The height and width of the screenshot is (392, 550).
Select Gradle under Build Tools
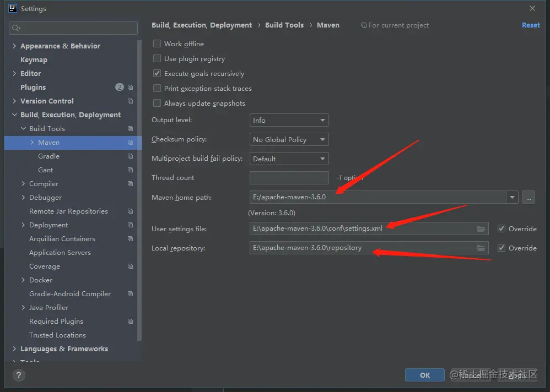click(48, 156)
